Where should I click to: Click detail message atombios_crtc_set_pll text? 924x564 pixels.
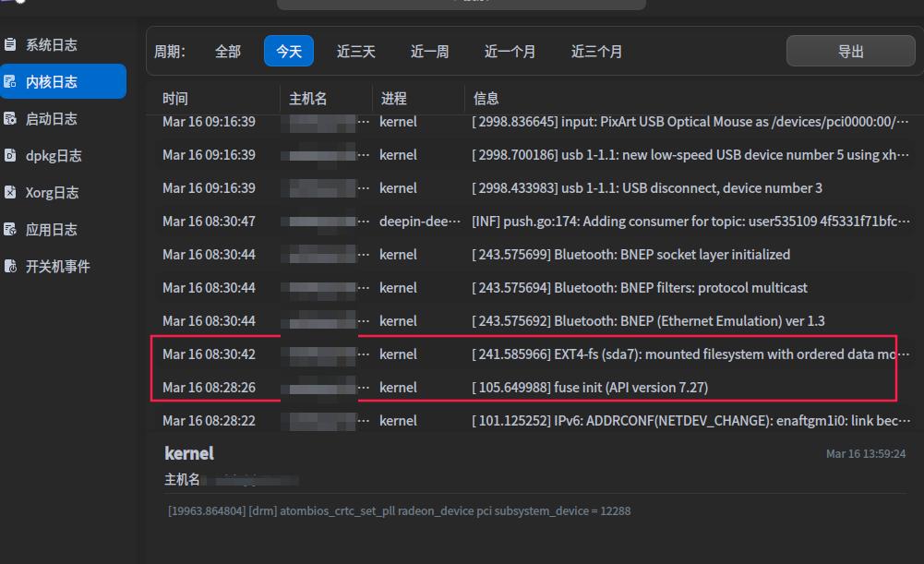pyautogui.click(x=399, y=511)
